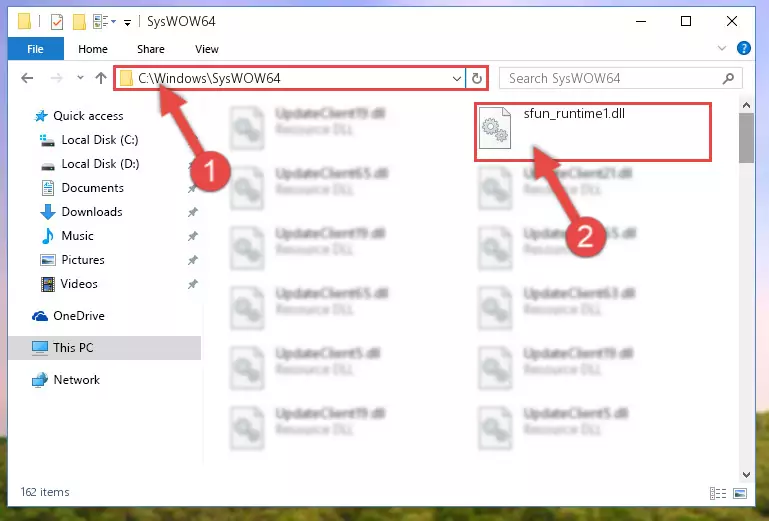769x521 pixels.
Task: Click the file list scrollbar up arrow
Action: click(746, 105)
